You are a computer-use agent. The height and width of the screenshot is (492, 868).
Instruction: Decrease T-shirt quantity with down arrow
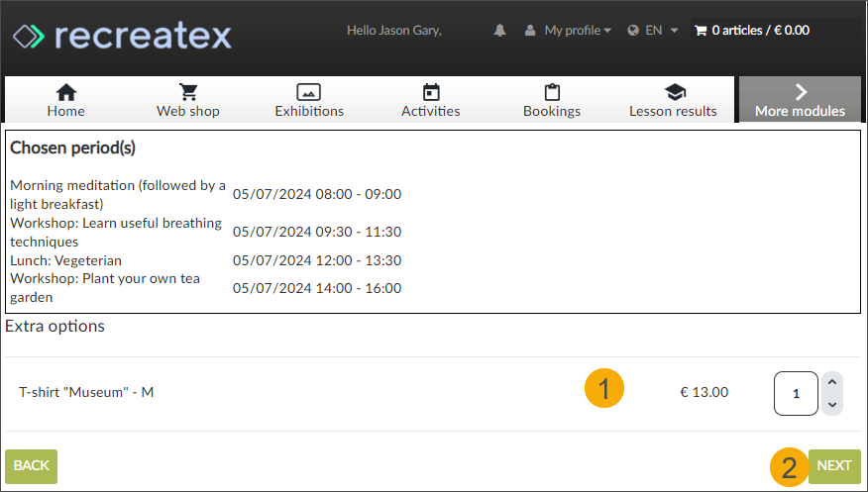coord(832,405)
